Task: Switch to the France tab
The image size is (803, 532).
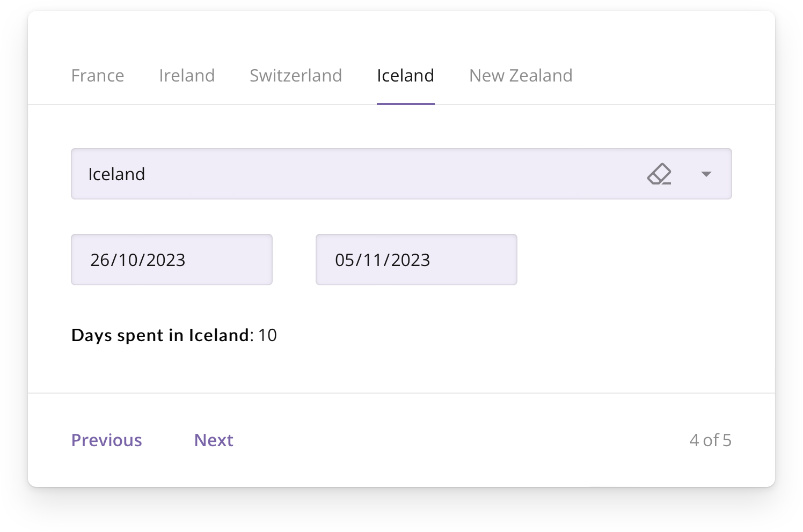Action: [x=98, y=76]
